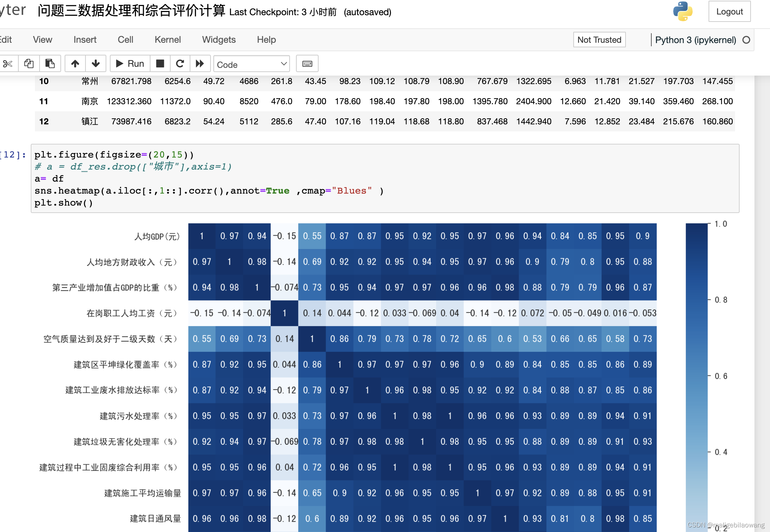Click the cell prompt number 12

(x=13, y=155)
